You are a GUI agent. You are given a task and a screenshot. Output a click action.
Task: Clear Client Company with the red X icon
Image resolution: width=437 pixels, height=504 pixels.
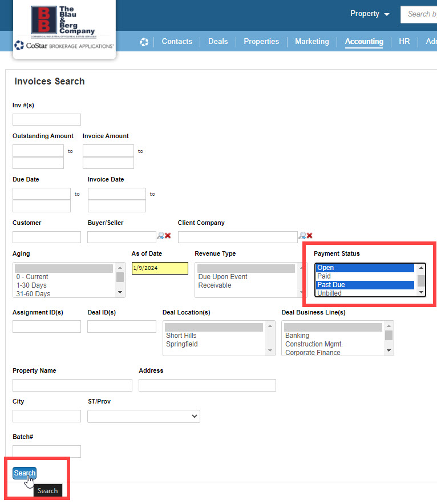click(x=310, y=235)
